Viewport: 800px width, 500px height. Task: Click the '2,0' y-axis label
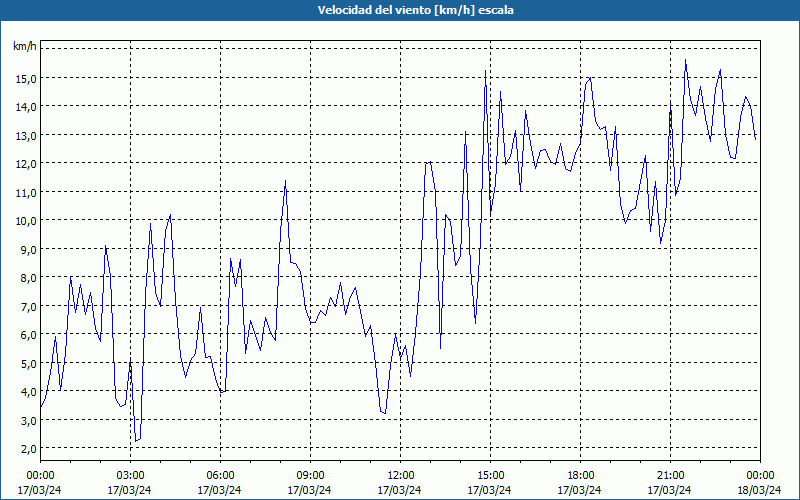[x=28, y=449]
